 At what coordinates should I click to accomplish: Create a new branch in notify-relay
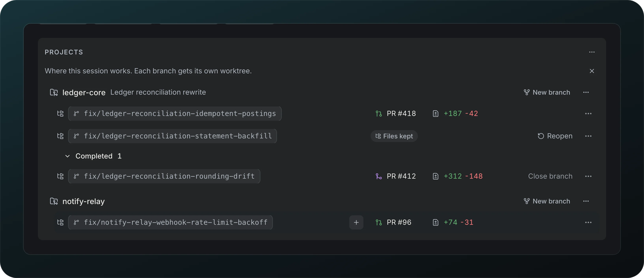(x=547, y=201)
